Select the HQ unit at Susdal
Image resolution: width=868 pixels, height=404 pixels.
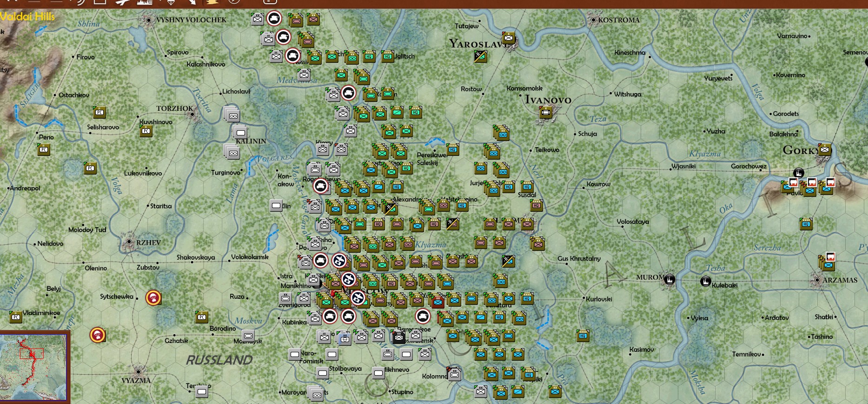(527, 187)
